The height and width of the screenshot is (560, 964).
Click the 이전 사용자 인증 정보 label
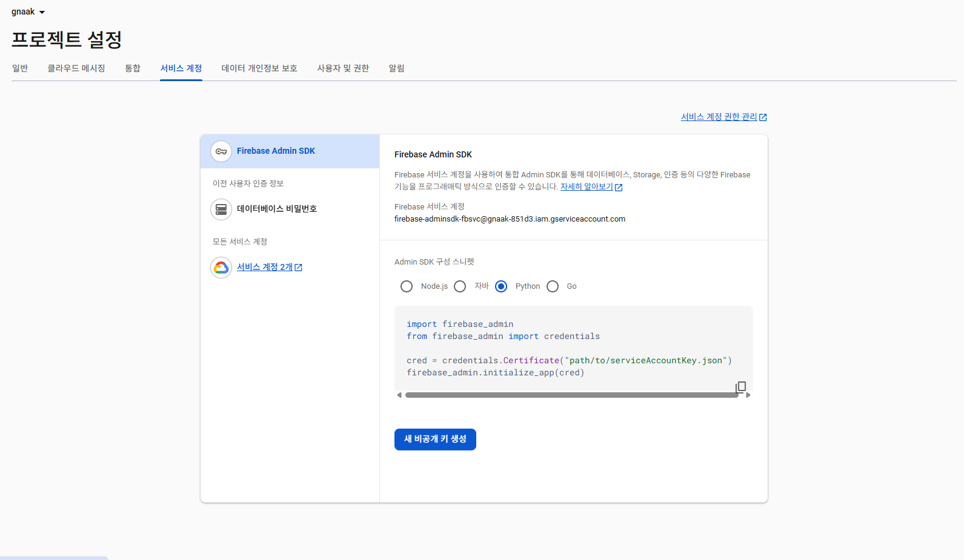click(248, 183)
